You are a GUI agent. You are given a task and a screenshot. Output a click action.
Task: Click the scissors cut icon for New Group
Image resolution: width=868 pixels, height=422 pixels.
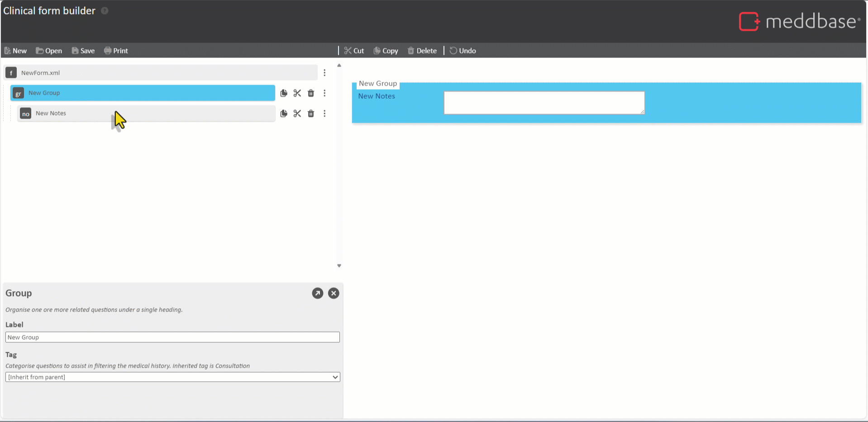(x=297, y=93)
